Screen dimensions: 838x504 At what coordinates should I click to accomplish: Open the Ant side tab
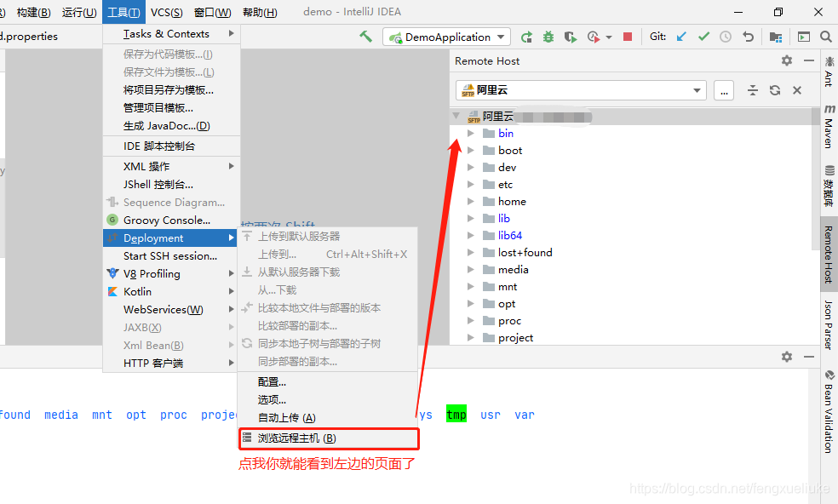829,72
